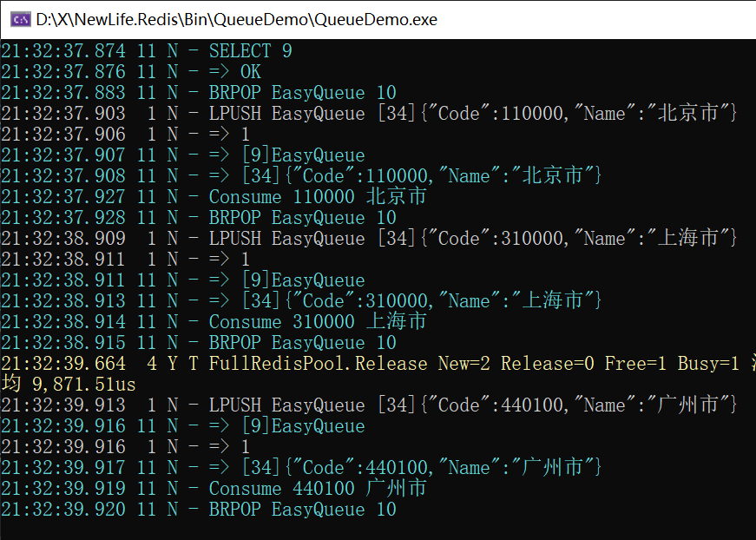The image size is (756, 540).
Task: Click the console icon in the title bar
Action: tap(20, 19)
